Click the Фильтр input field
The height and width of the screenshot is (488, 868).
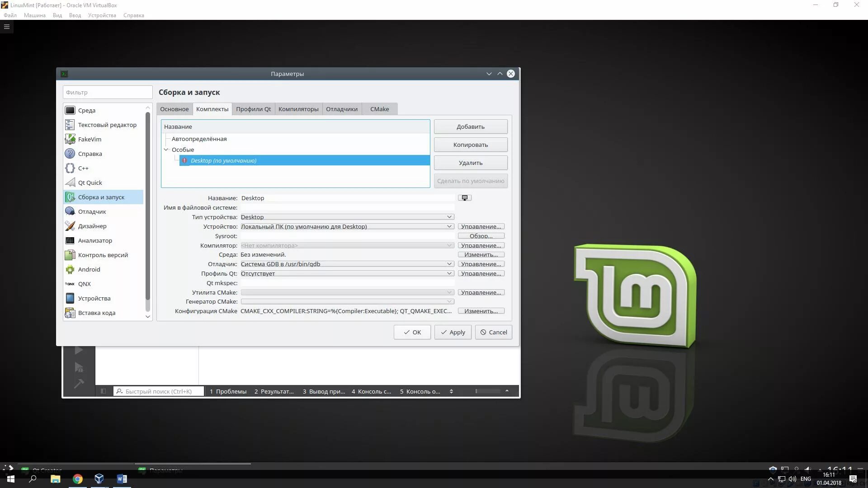tap(108, 92)
